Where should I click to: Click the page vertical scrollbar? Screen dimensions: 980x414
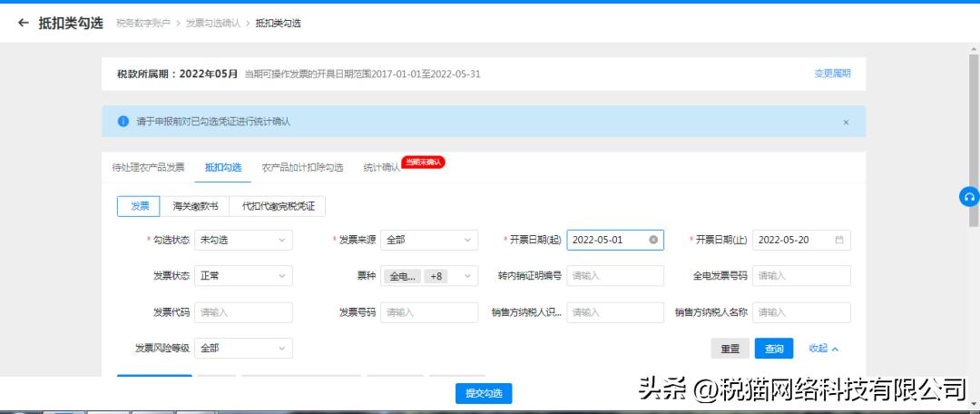point(974,141)
